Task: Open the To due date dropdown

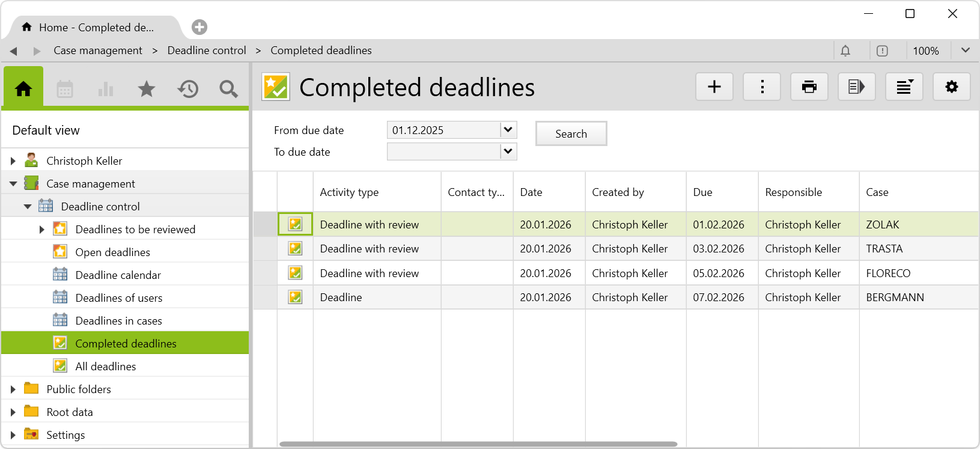Action: [x=508, y=151]
